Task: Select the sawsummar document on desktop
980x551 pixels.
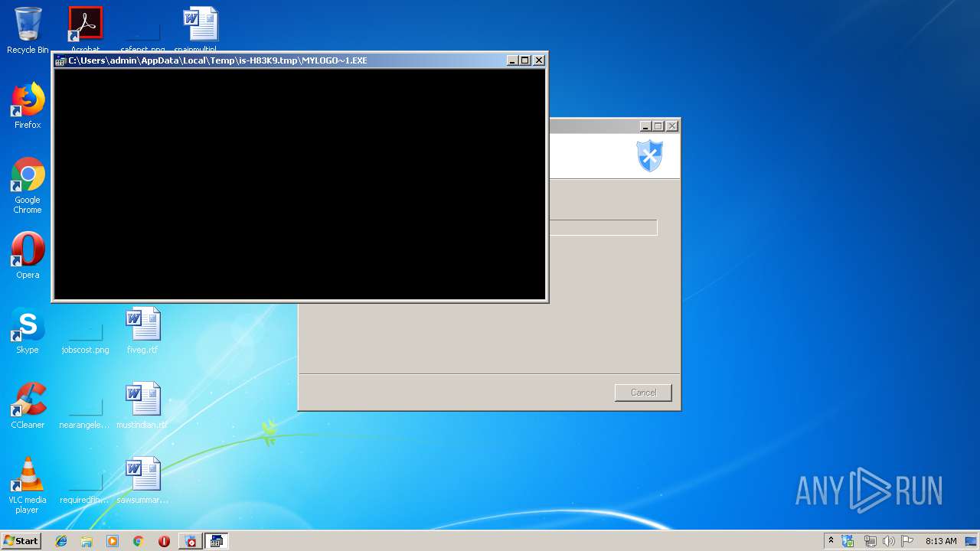Action: click(142, 481)
